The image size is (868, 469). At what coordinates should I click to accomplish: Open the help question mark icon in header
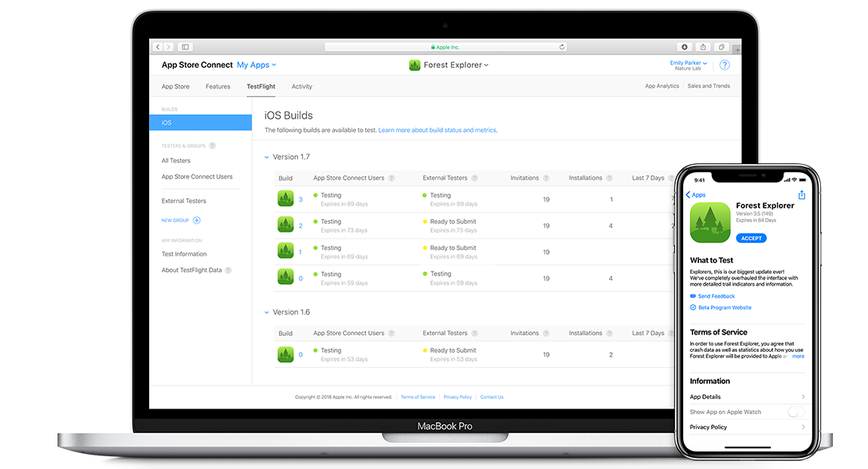(x=725, y=65)
